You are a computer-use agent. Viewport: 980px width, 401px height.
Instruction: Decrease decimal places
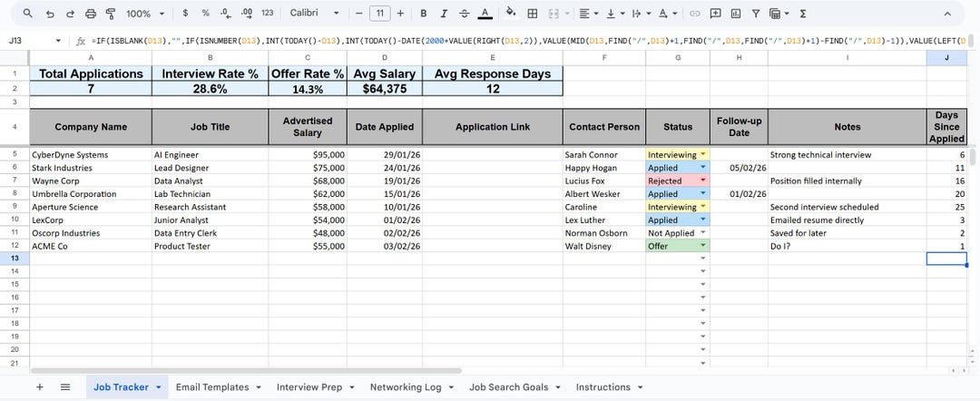tap(226, 13)
